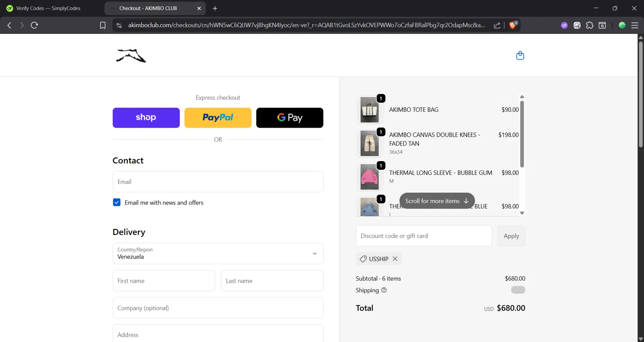This screenshot has height=342, width=644.
Task: Open the sidebar panel icon
Action: (602, 25)
